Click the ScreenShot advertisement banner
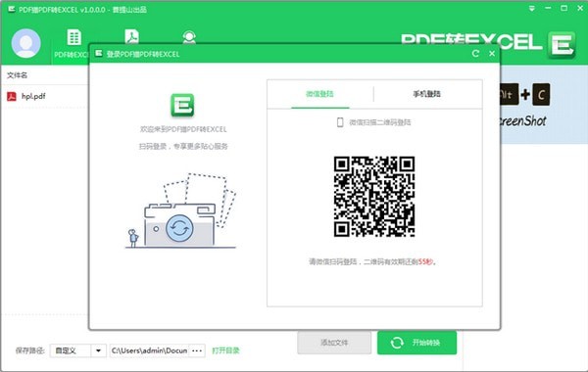The width and height of the screenshot is (588, 372). coord(544,105)
